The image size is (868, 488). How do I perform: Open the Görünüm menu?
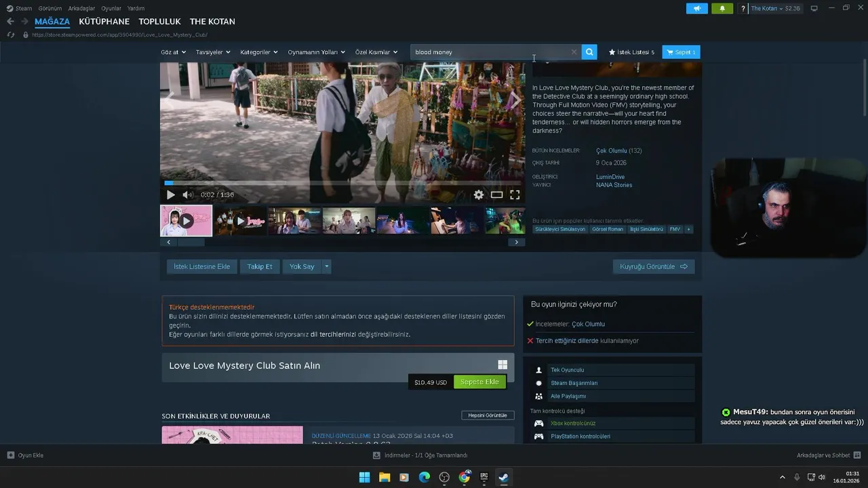click(x=50, y=8)
